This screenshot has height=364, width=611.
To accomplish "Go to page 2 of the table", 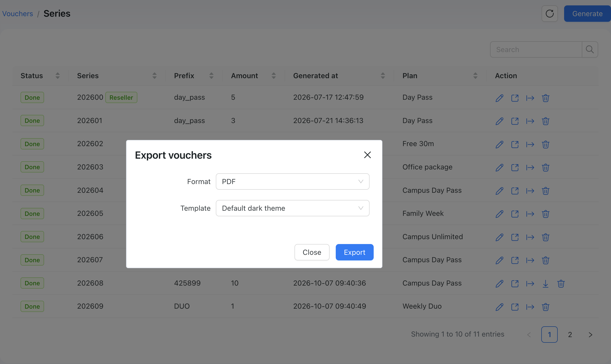I will [x=570, y=335].
